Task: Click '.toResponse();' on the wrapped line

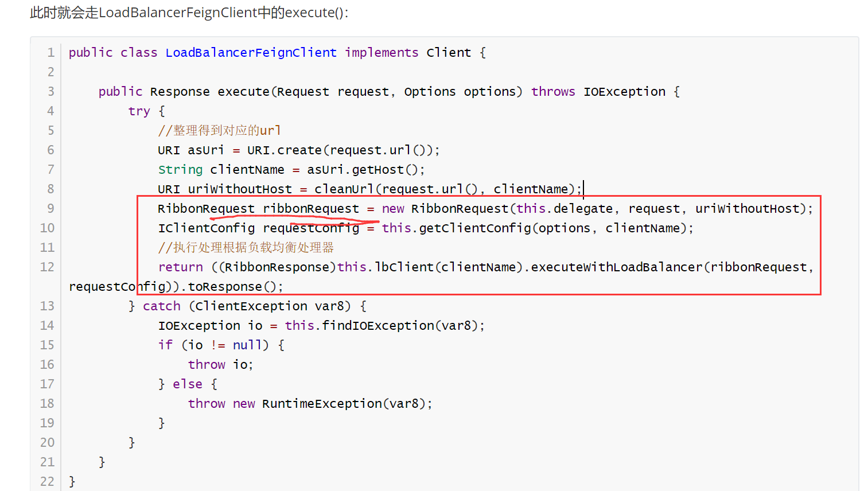Action: pos(232,287)
